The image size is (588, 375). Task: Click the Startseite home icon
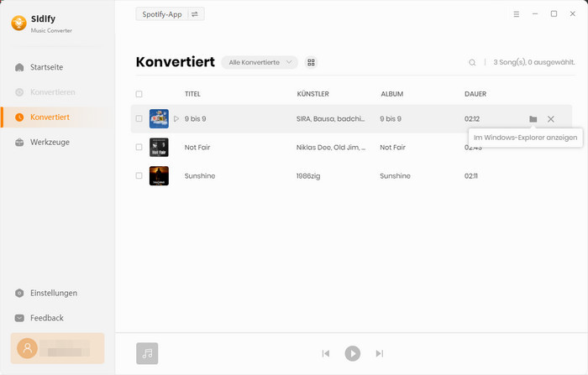pos(19,67)
